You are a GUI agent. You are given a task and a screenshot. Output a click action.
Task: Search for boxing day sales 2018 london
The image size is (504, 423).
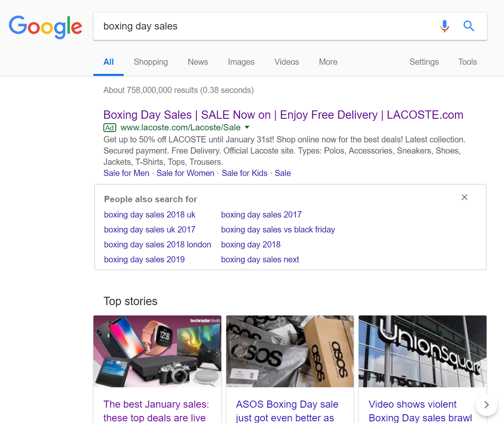click(157, 245)
